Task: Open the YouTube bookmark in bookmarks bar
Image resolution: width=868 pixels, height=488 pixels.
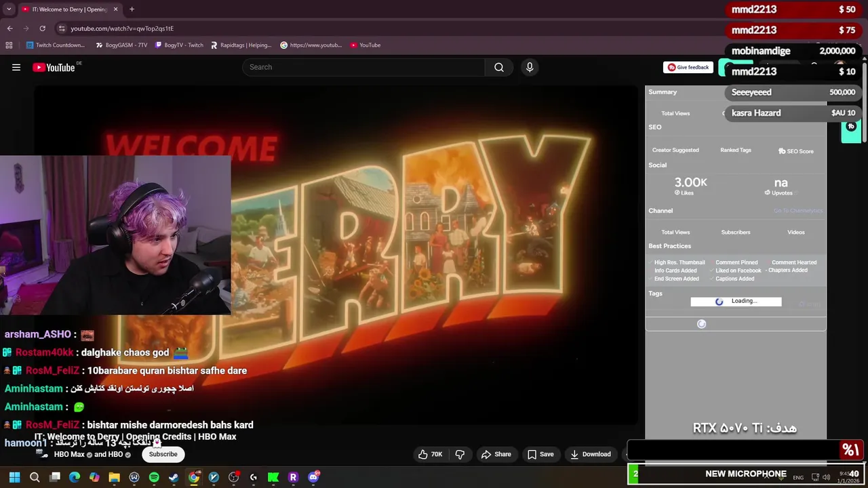Action: pyautogui.click(x=366, y=45)
